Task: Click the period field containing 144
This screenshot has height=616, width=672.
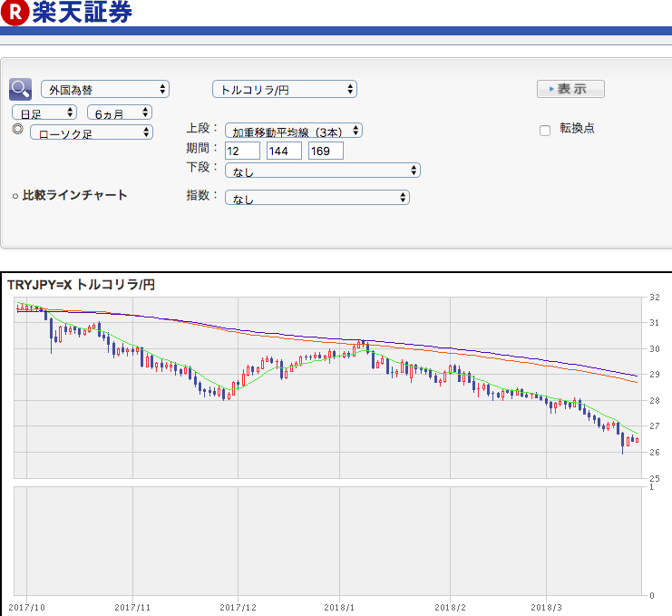Action: pyautogui.click(x=284, y=151)
